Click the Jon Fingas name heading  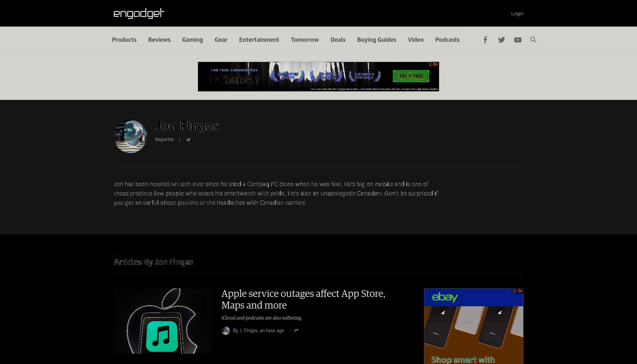[x=187, y=126]
